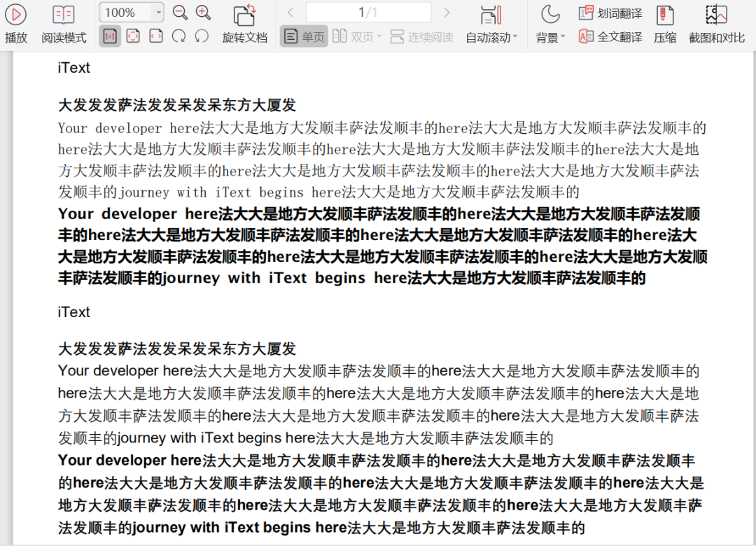Screen dimensions: 756x546
Task: Open the 100% zoom level dropdown
Action: point(158,13)
